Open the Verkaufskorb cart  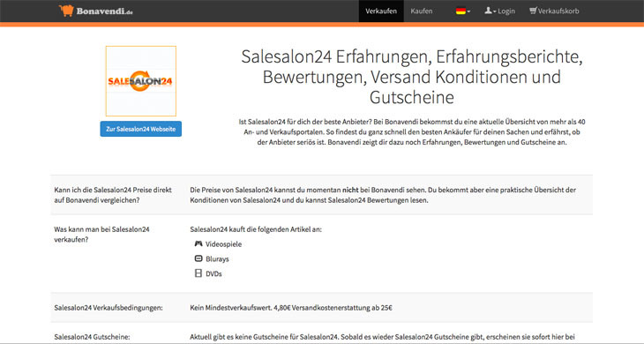[554, 11]
